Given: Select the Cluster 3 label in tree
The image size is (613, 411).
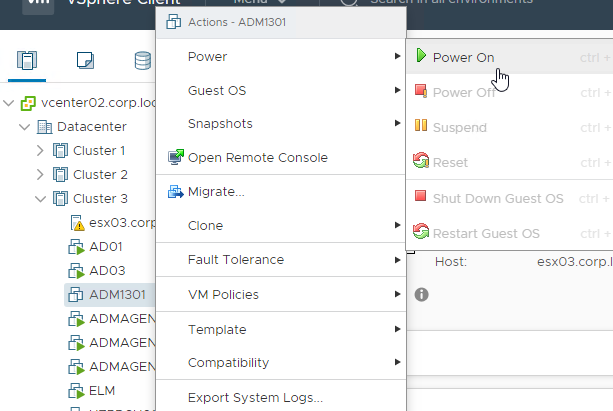Looking at the screenshot, I should point(100,199).
